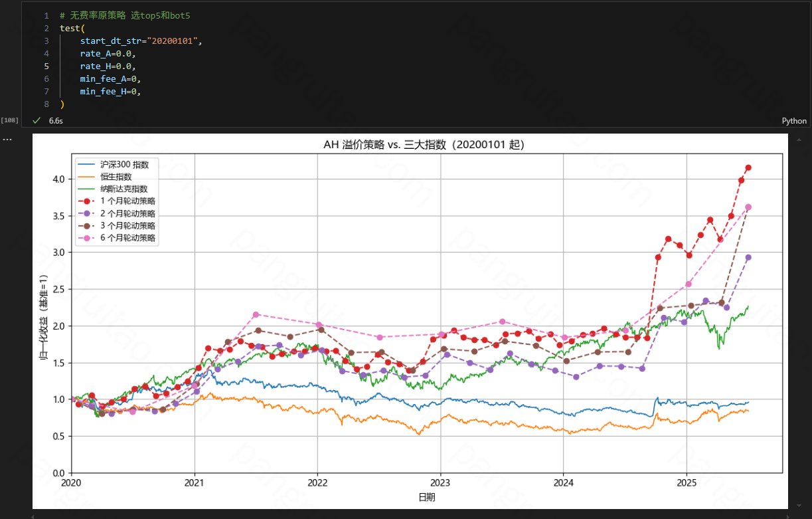This screenshot has height=519, width=812.
Task: Click the rate_H=0.0 line
Action: 108,66
